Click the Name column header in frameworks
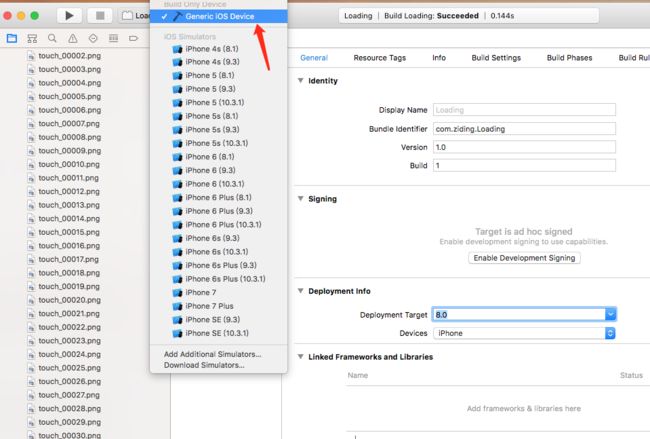Image resolution: width=650 pixels, height=439 pixels. (358, 375)
